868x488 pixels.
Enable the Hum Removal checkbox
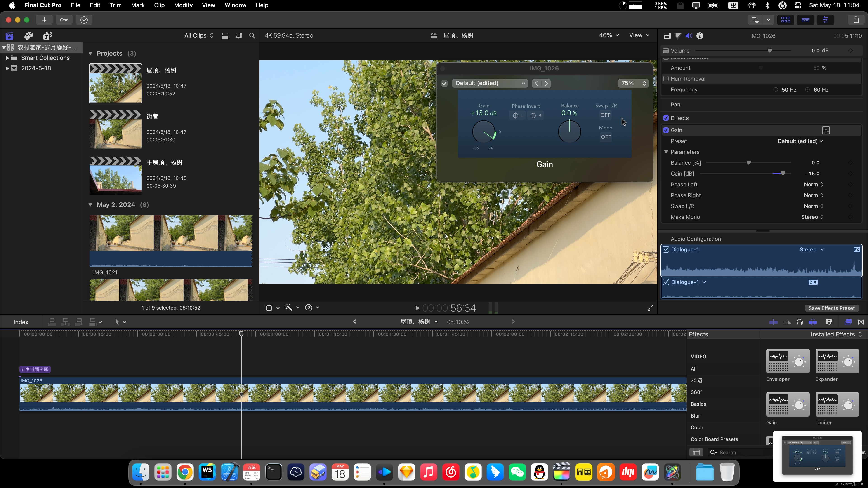click(666, 79)
